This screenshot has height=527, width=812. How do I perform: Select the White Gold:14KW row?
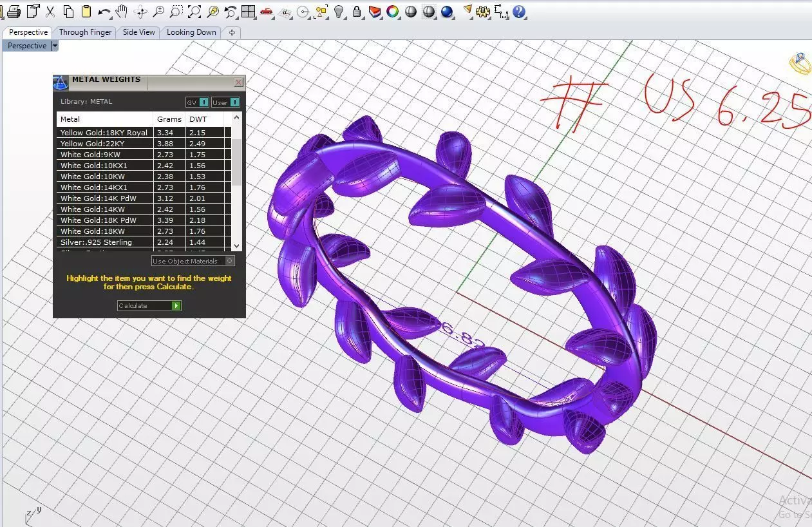[x=144, y=209]
